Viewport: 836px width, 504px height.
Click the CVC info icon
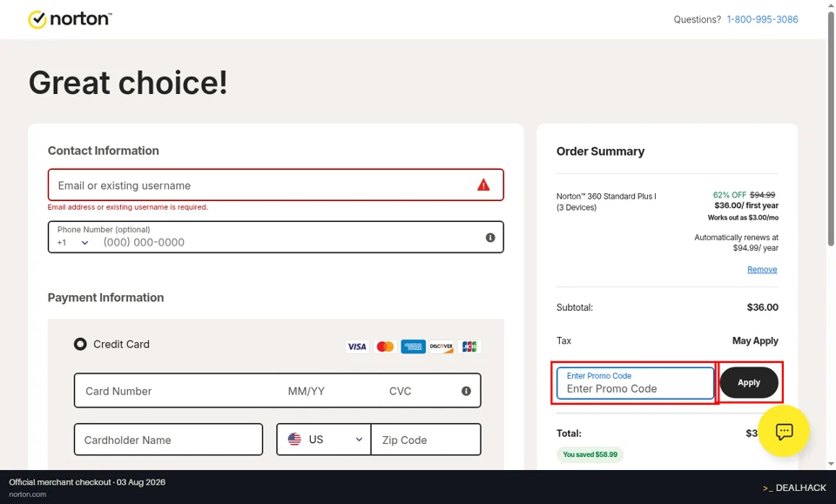click(x=466, y=391)
